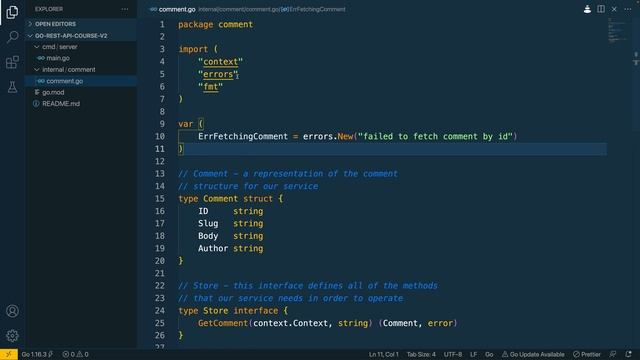Click the "fmt" import link
The height and width of the screenshot is (360, 640).
(211, 87)
